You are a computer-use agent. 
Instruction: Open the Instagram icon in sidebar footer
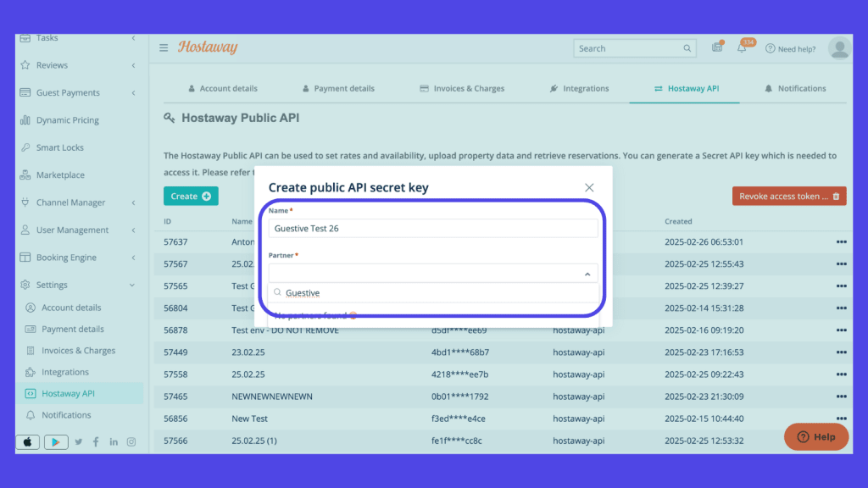tap(131, 442)
